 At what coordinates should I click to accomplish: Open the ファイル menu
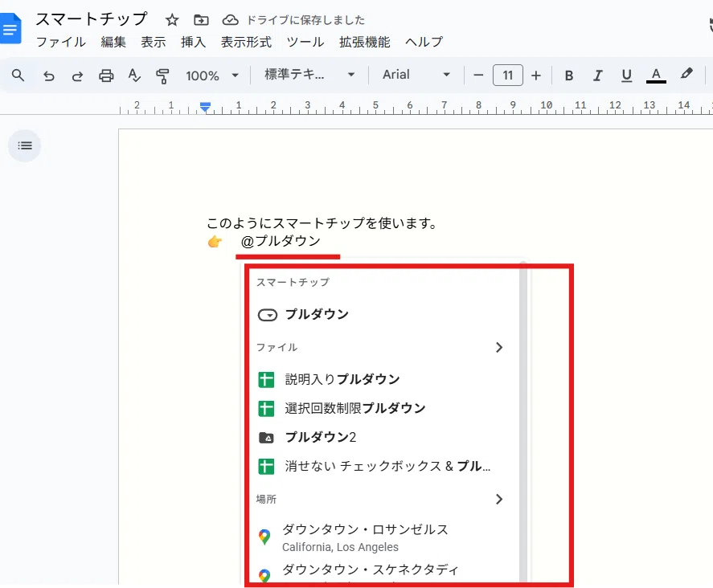61,42
